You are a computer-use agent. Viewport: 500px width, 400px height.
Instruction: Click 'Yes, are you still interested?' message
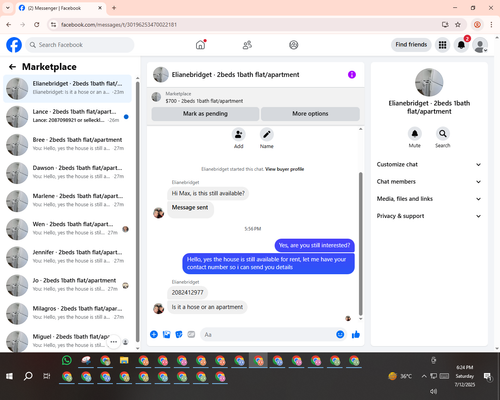(314, 245)
